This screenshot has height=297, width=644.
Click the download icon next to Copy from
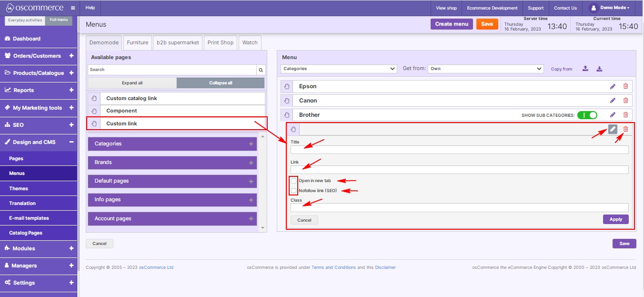(x=599, y=69)
